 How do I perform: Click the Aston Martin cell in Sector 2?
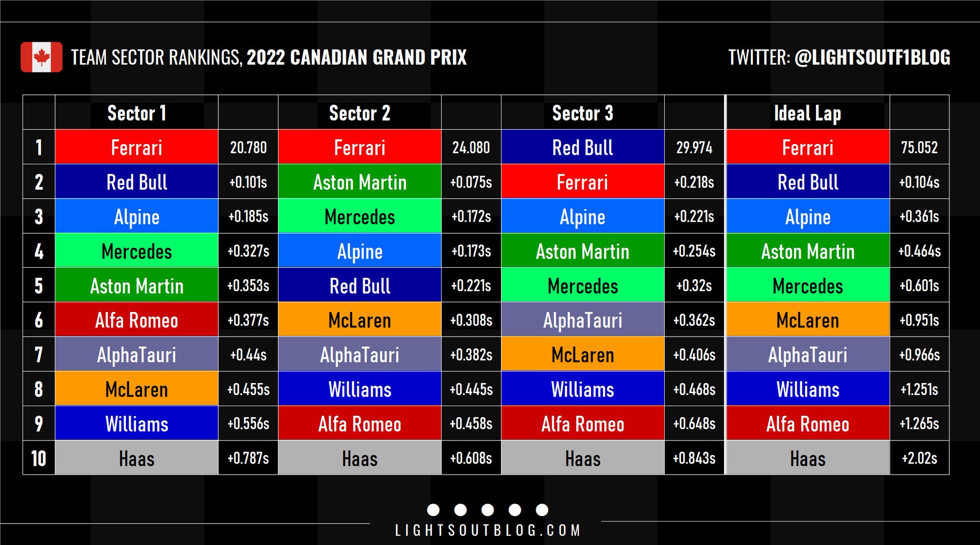pos(359,182)
